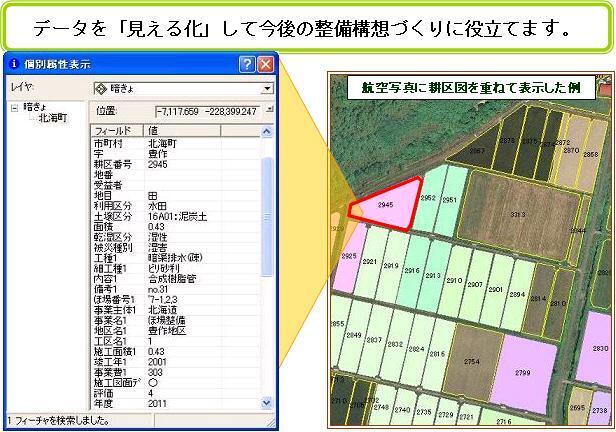The height and width of the screenshot is (432, 616).
Task: Click parcel 2952 on the map
Action: (x=428, y=198)
